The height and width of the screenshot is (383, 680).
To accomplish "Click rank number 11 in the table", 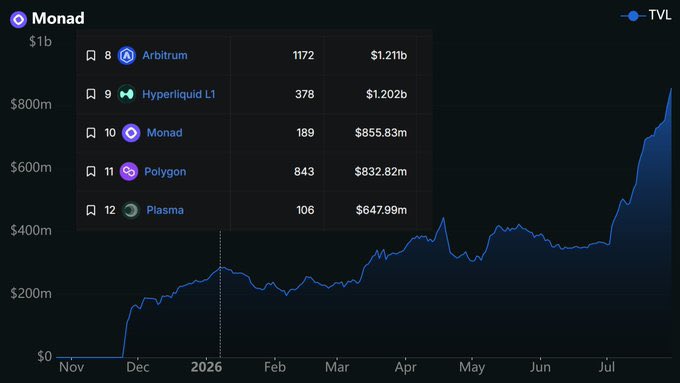I will pyautogui.click(x=109, y=171).
